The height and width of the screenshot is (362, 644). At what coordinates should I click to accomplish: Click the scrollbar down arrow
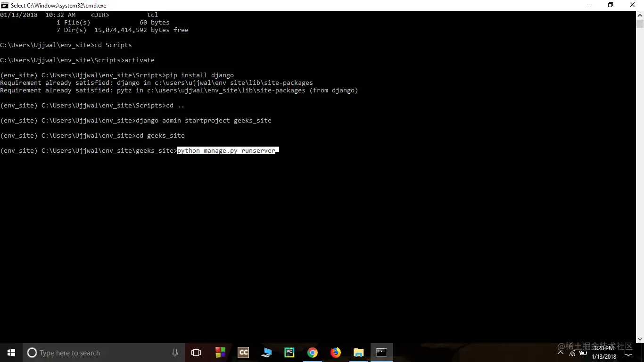click(640, 339)
